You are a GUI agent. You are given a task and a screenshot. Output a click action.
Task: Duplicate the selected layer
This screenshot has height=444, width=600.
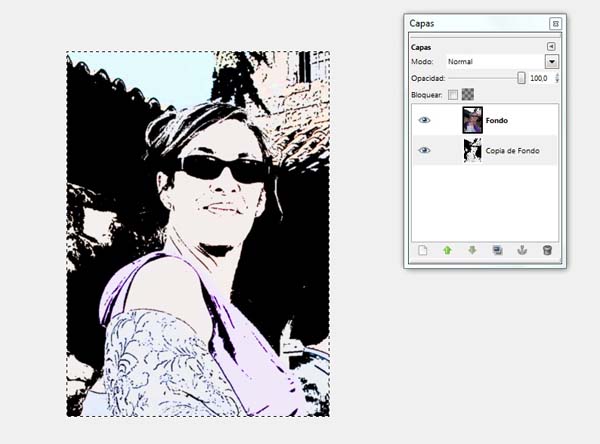[497, 251]
